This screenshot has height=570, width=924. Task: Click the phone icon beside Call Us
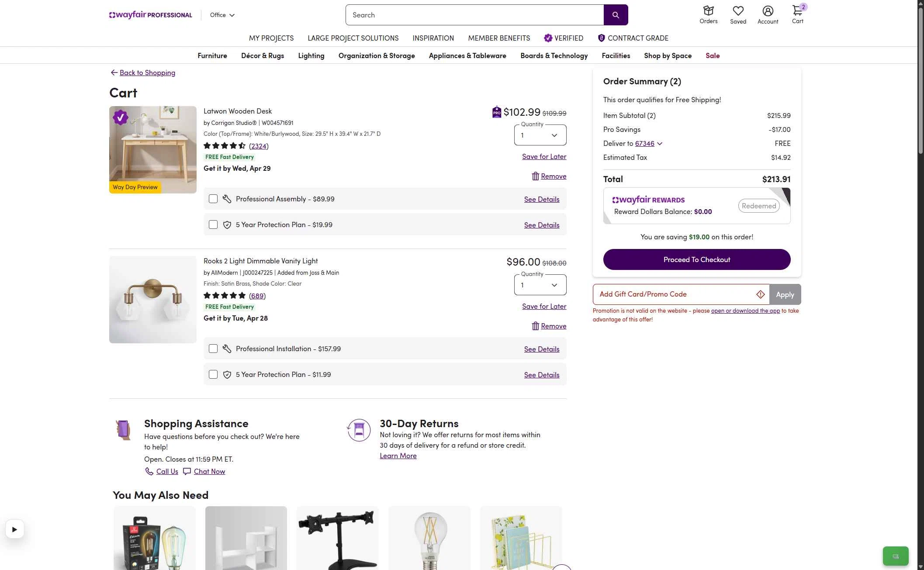coord(149,471)
